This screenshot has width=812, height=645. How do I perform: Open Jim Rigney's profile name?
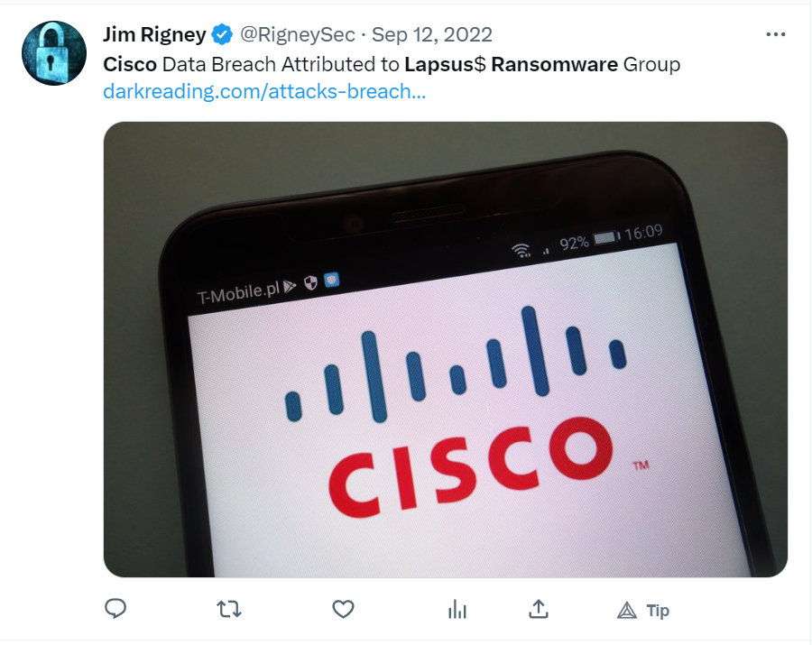pos(154,34)
